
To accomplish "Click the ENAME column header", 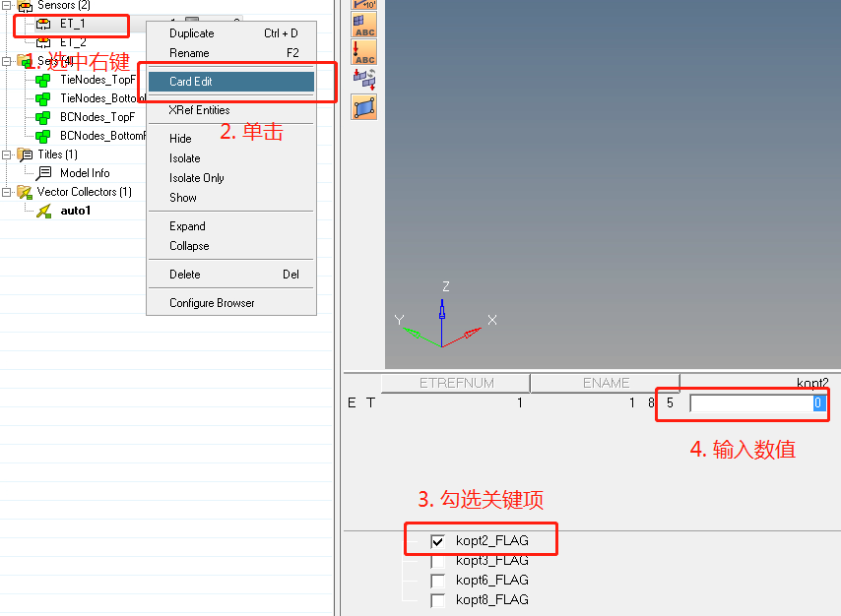I will point(606,384).
